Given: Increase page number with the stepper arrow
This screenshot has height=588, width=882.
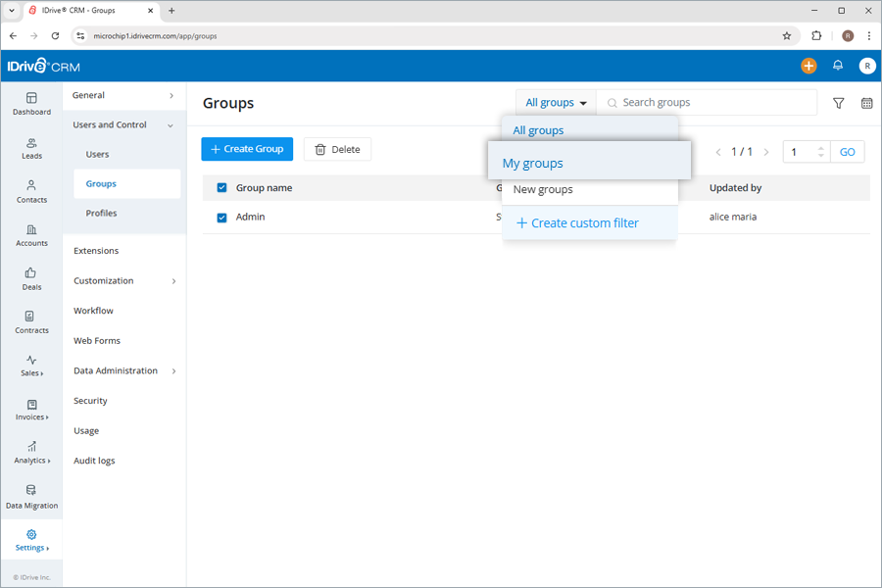Looking at the screenshot, I should tap(820, 147).
